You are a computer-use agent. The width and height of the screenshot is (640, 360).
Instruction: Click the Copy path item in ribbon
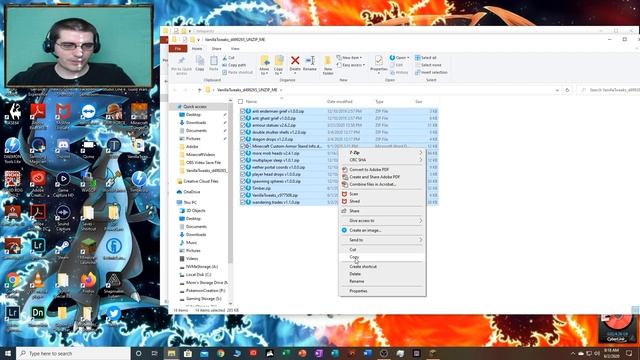234,65
